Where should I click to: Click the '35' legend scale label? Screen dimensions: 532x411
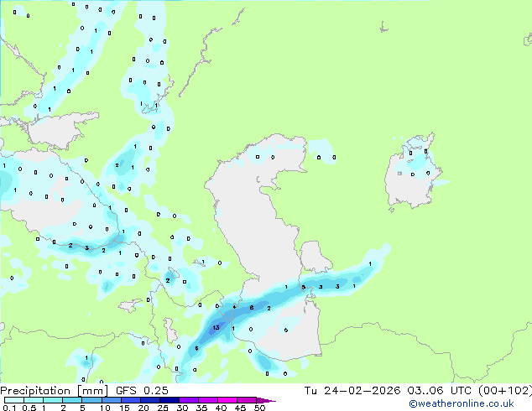201,408
